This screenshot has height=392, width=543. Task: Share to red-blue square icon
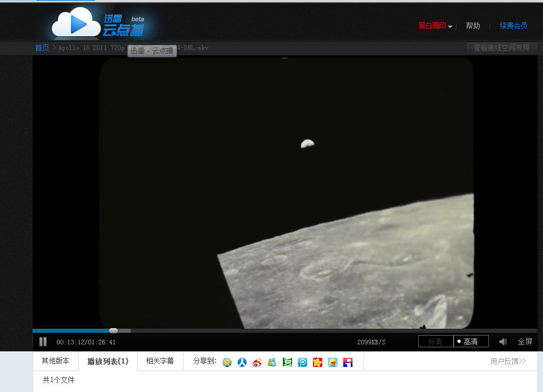348,362
